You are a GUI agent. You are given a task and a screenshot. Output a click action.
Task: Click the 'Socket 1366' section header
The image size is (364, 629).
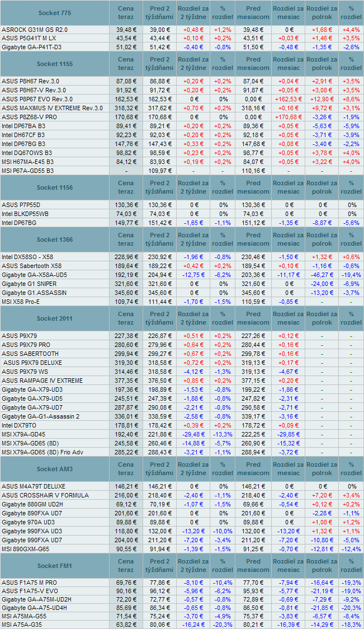pos(55,240)
